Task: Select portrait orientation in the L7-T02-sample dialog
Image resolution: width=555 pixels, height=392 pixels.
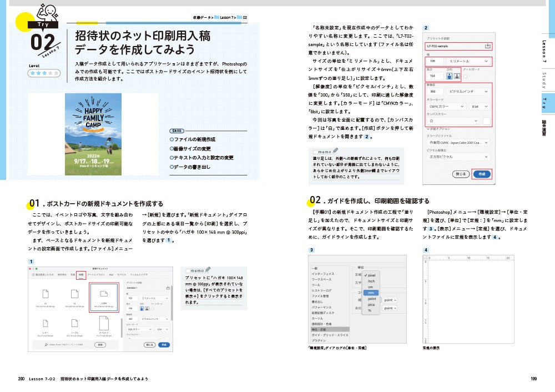Action: [x=450, y=76]
